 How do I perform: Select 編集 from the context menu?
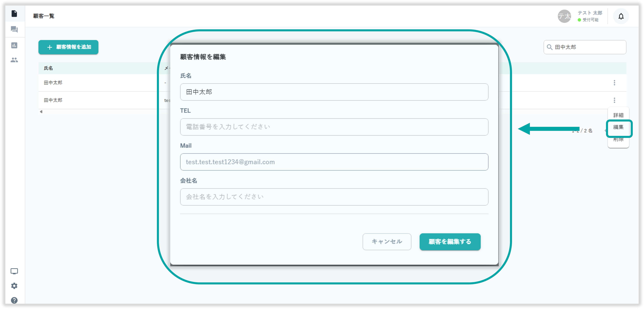pyautogui.click(x=618, y=127)
